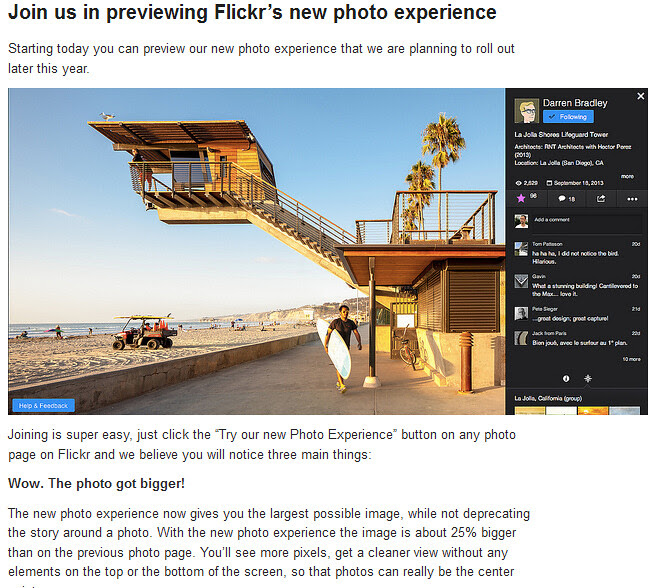Click the Help & Feedback button
Image resolution: width=659 pixels, height=588 pixels.
pyautogui.click(x=43, y=406)
